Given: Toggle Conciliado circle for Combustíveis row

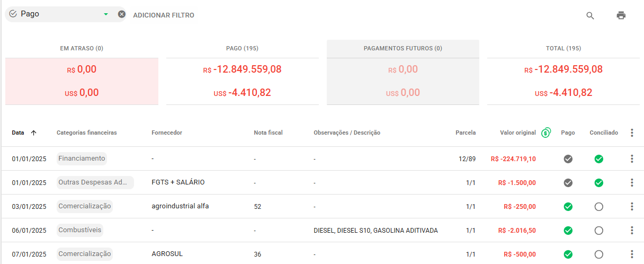Looking at the screenshot, I should pos(599,230).
